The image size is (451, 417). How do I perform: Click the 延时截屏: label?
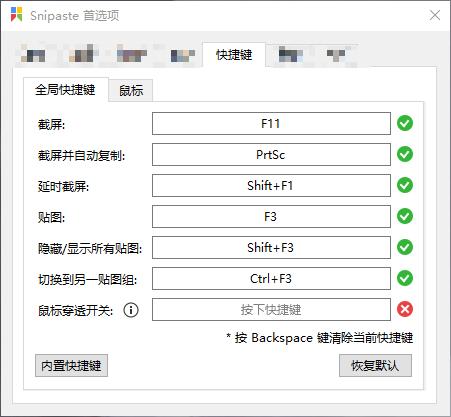tap(63, 187)
